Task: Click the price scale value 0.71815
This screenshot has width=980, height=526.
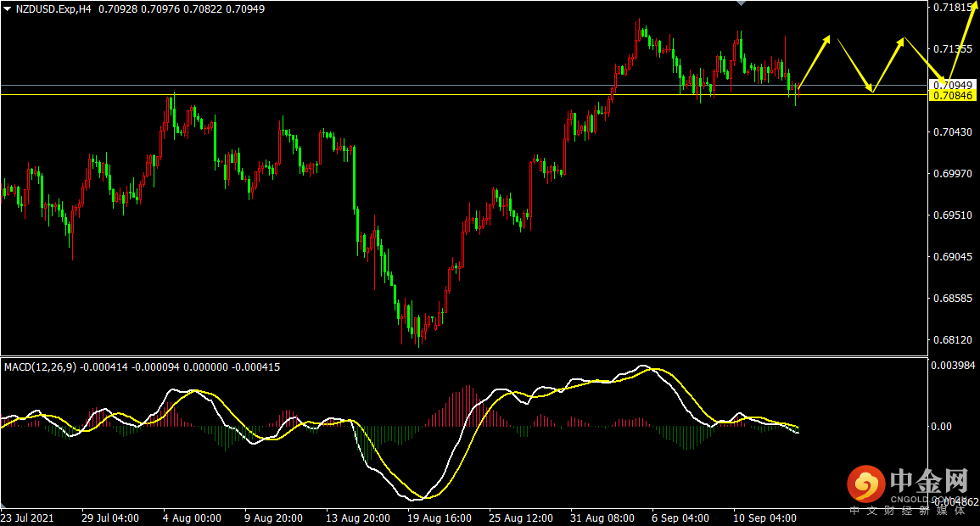Action: point(953,8)
